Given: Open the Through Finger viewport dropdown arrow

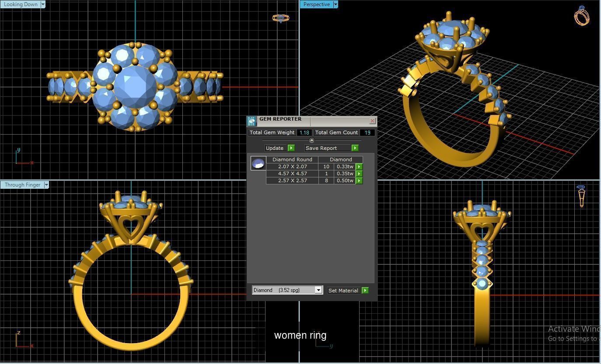Looking at the screenshot, I should coord(46,185).
